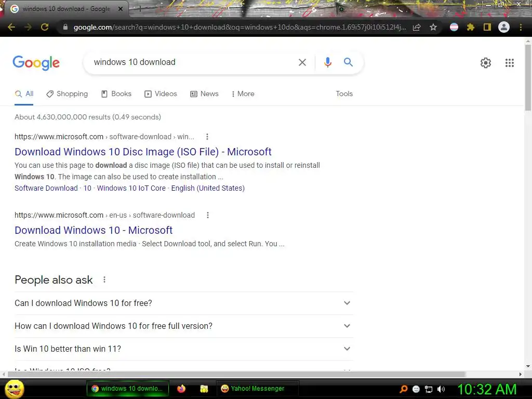
Task: Open the More search filters dropdown
Action: [x=243, y=94]
